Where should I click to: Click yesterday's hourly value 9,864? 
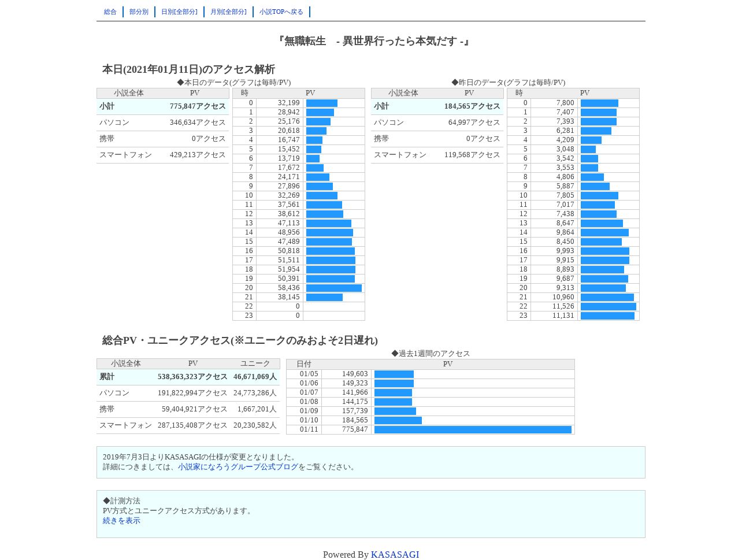pyautogui.click(x=565, y=232)
